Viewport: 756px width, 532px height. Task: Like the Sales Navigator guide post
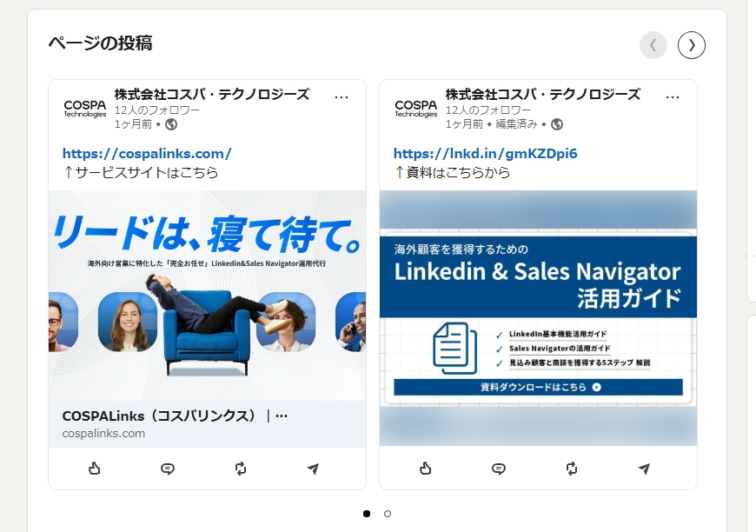coord(426,469)
